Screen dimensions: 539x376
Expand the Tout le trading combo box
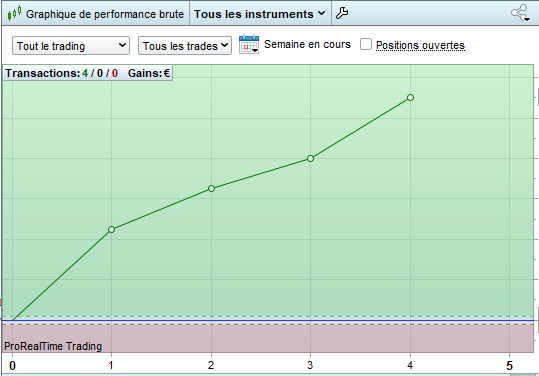(x=71, y=46)
